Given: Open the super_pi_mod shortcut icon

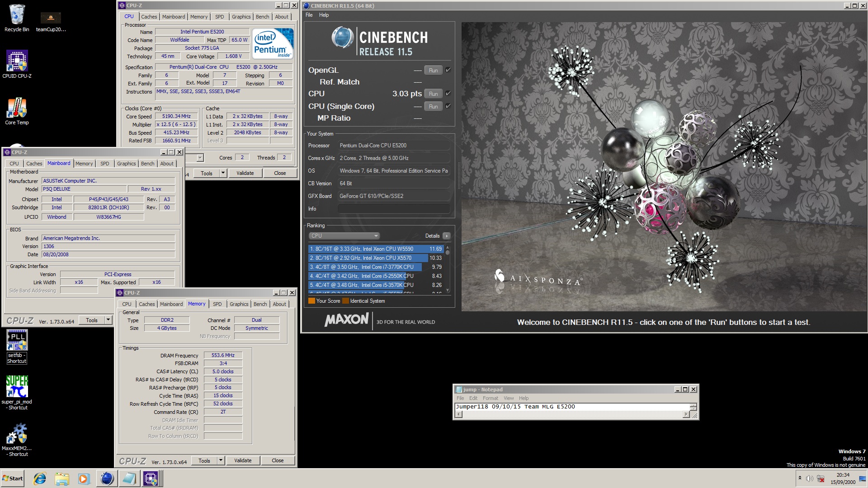Looking at the screenshot, I should [x=17, y=393].
